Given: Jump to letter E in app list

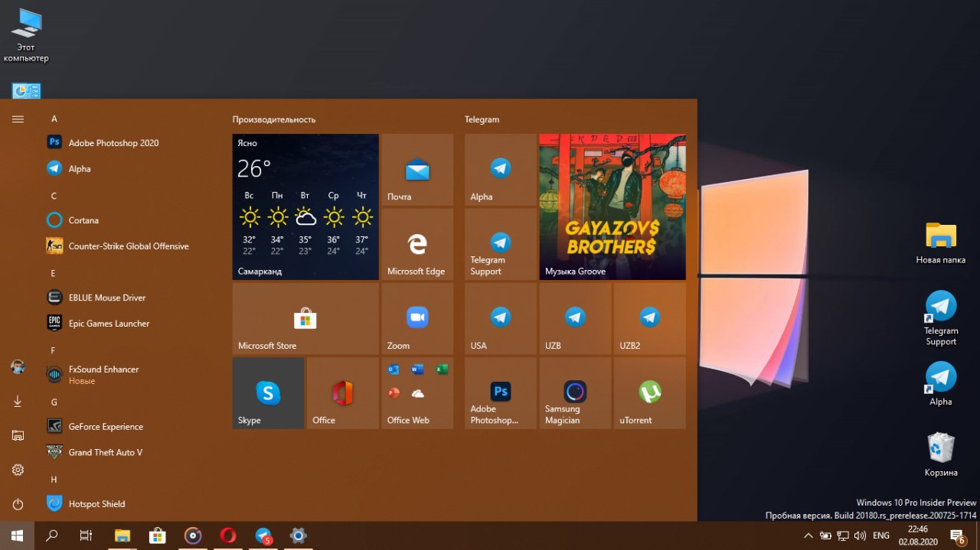Looking at the screenshot, I should click(54, 273).
